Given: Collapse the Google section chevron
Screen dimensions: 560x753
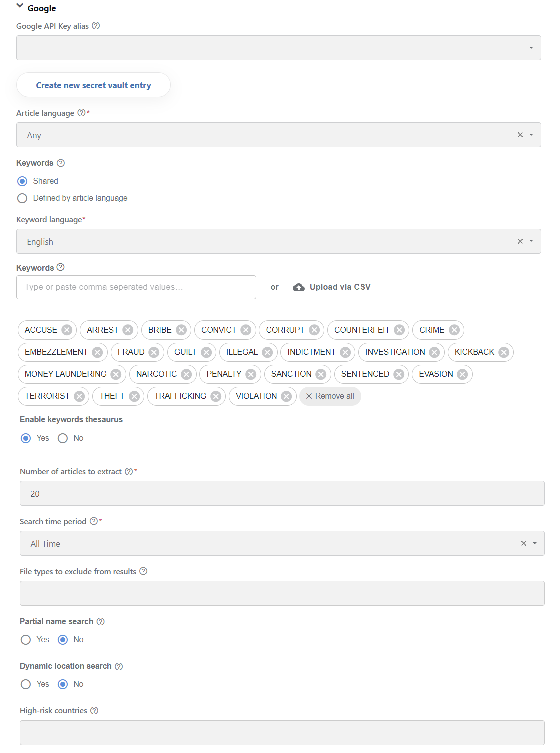Looking at the screenshot, I should coord(20,6).
